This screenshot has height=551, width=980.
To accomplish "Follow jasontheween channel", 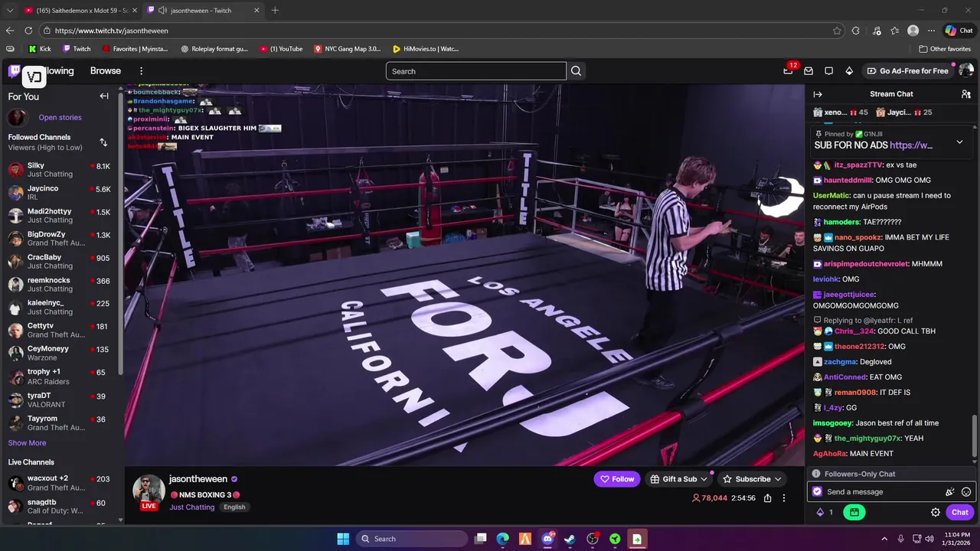I will click(617, 479).
